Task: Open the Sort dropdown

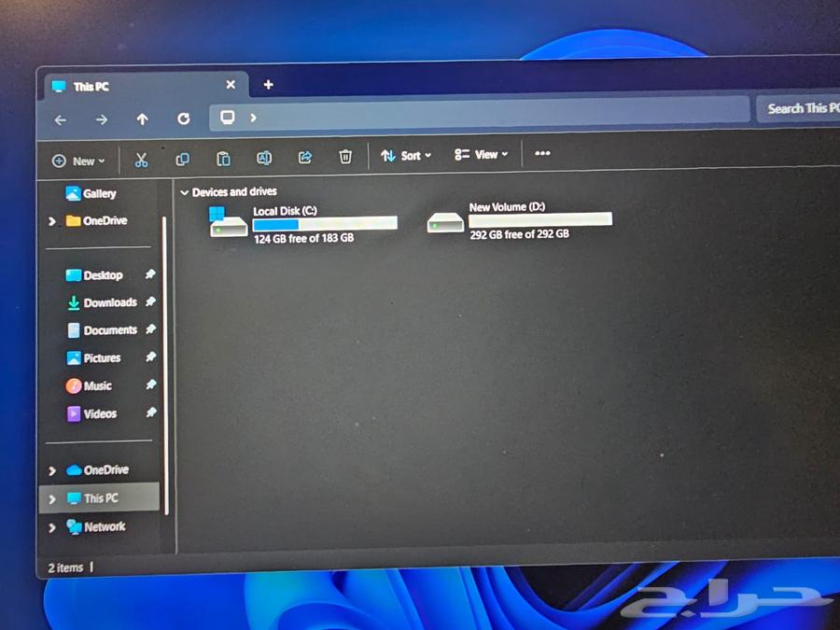Action: coord(406,155)
